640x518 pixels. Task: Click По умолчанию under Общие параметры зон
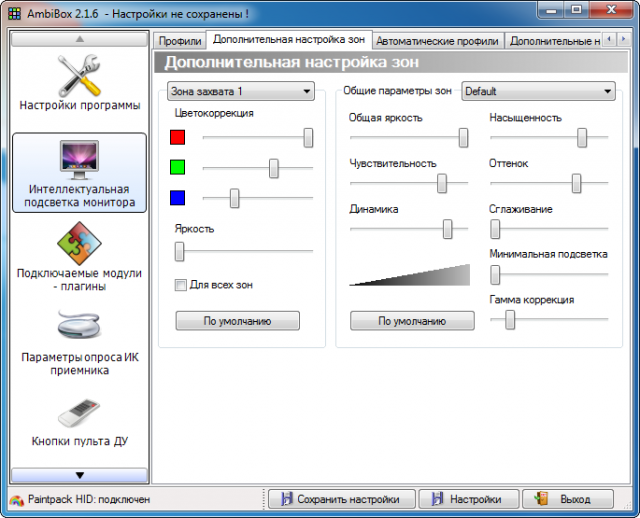point(412,321)
